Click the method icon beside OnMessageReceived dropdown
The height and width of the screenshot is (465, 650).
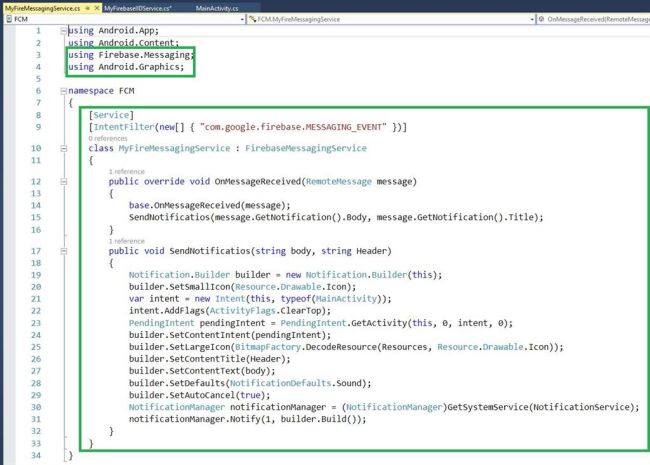point(541,19)
